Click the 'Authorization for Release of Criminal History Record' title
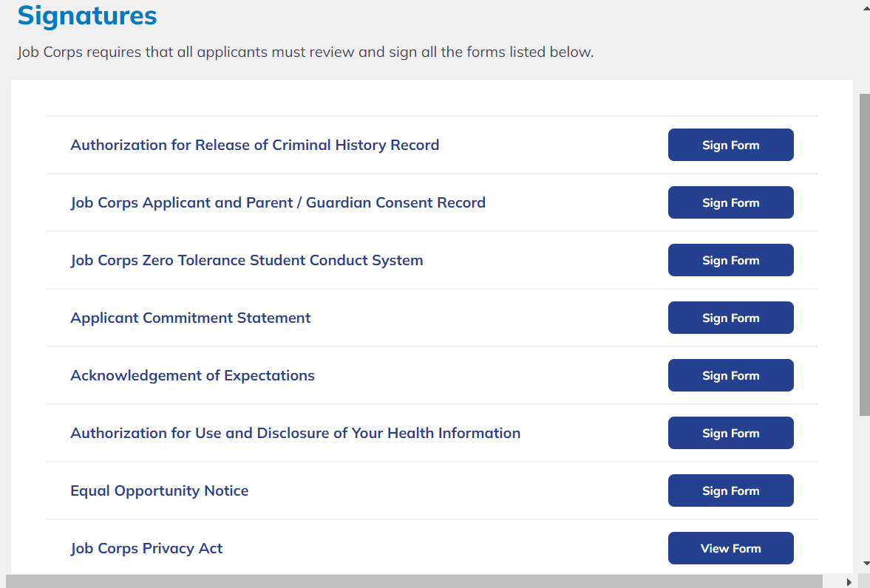Viewport: 870px width, 588px height. click(254, 145)
